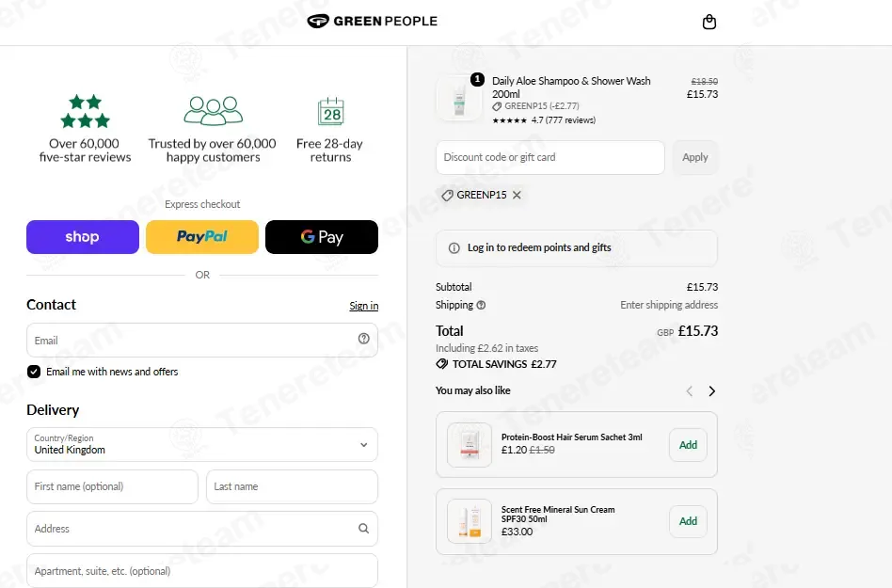The image size is (892, 588).
Task: Focus the discount code or gift card field
Action: coord(550,157)
